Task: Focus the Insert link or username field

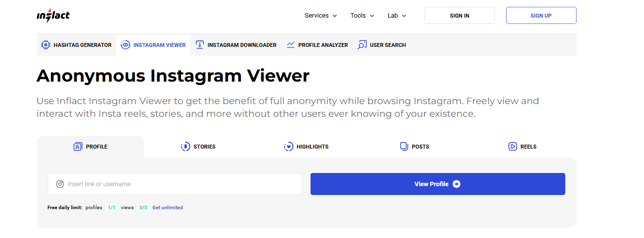Action: click(175, 184)
